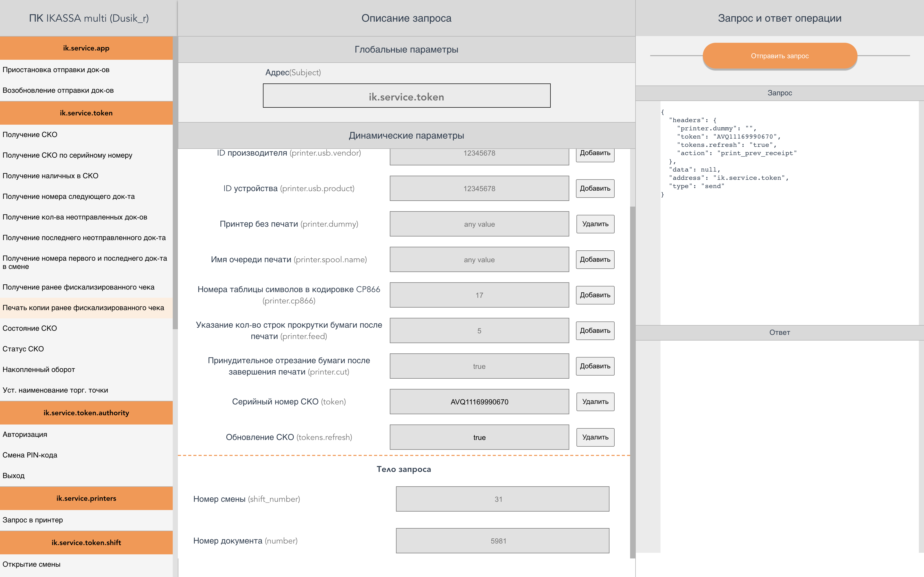This screenshot has height=577, width=924.
Task: Click the shift_number input field
Action: click(x=502, y=499)
